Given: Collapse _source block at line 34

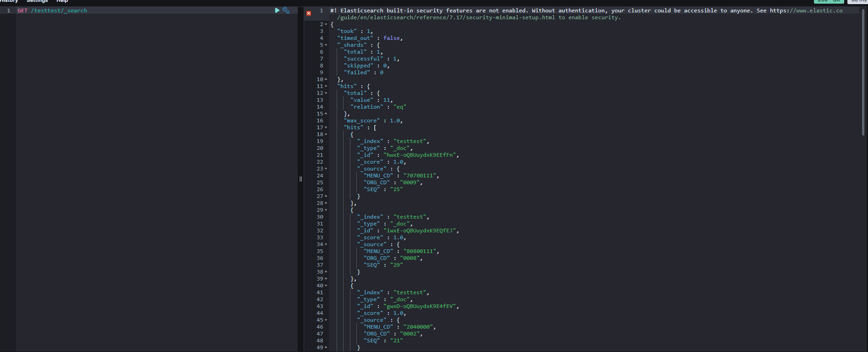Looking at the screenshot, I should click(x=326, y=244).
